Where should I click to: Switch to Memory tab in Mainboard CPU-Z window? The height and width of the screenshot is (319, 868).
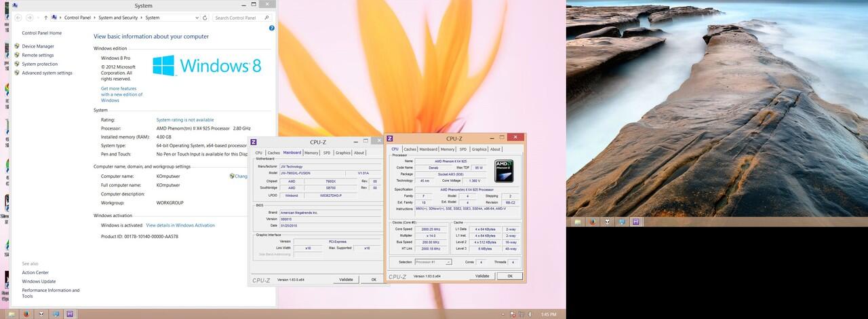311,153
